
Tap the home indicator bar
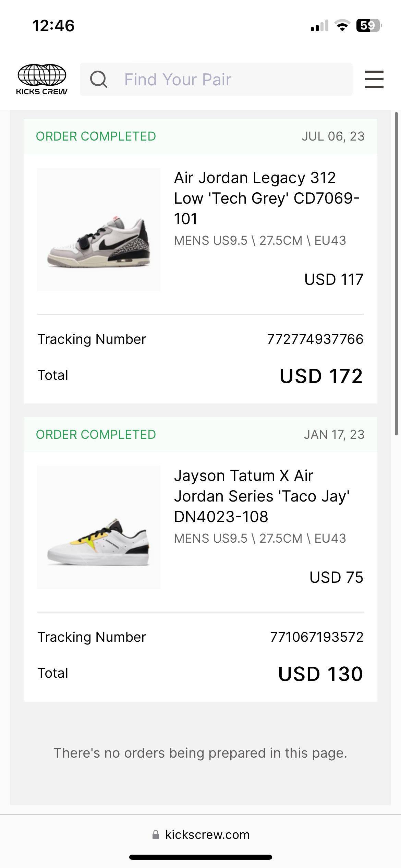pos(200,857)
